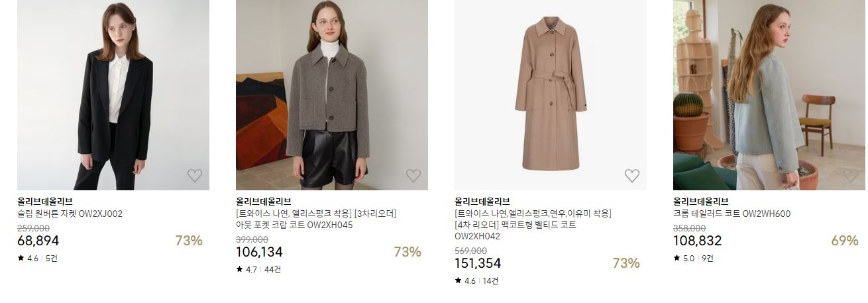The width and height of the screenshot is (868, 303).
Task: Open black slim one-button jacket photo
Action: point(113,95)
